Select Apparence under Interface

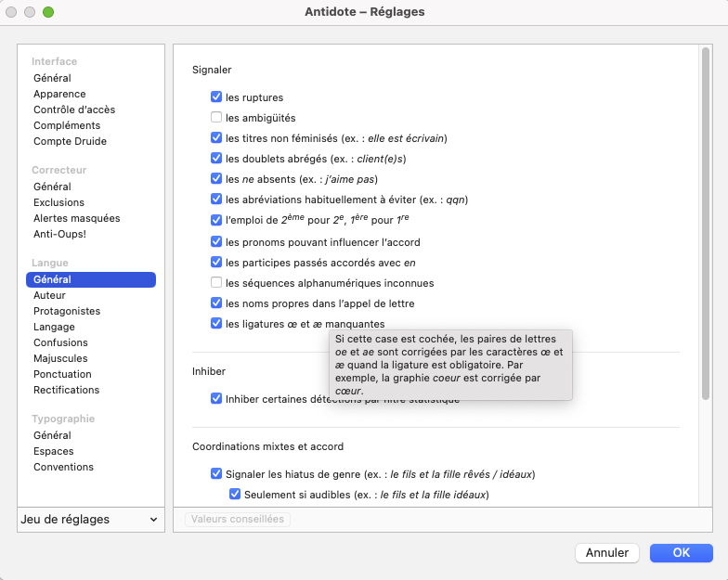pyautogui.click(x=59, y=94)
